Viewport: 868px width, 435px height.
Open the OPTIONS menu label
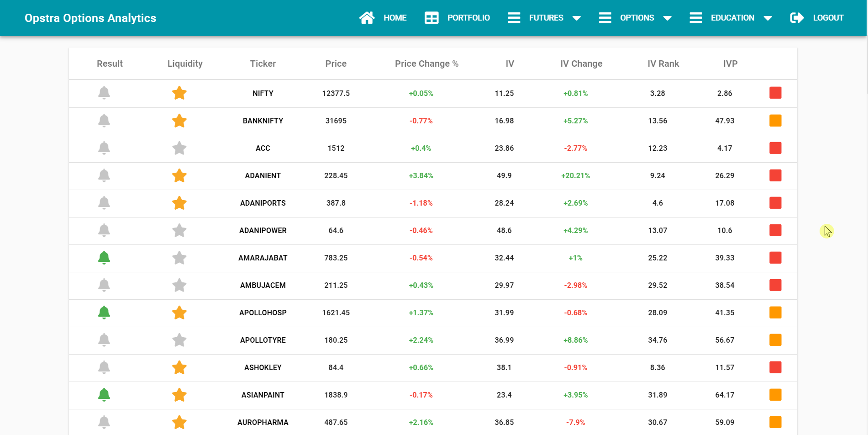point(637,18)
